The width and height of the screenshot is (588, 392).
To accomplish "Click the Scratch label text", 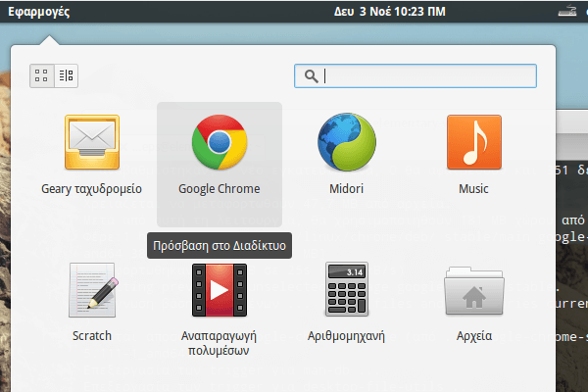I will (92, 336).
